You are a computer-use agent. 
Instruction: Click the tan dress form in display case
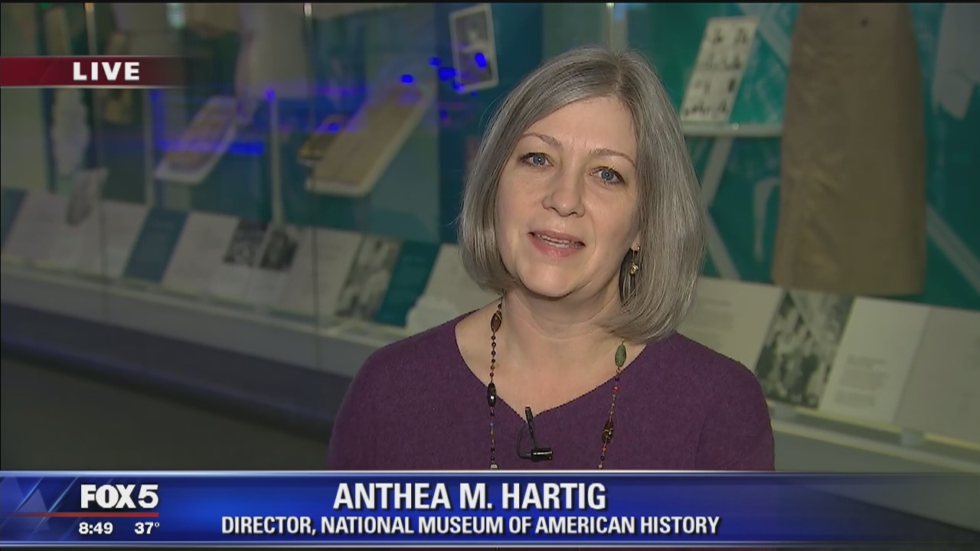pos(850,153)
